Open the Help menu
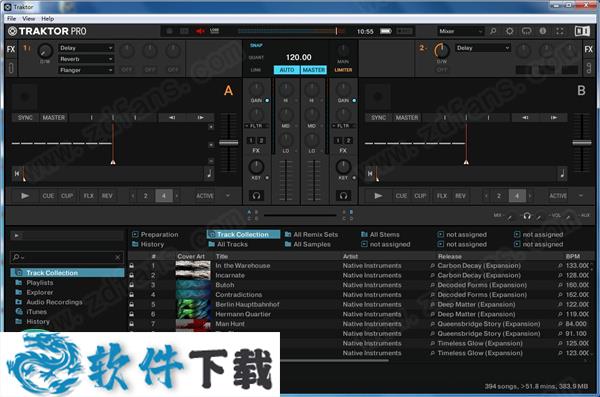This screenshot has height=397, width=600. tap(47, 18)
